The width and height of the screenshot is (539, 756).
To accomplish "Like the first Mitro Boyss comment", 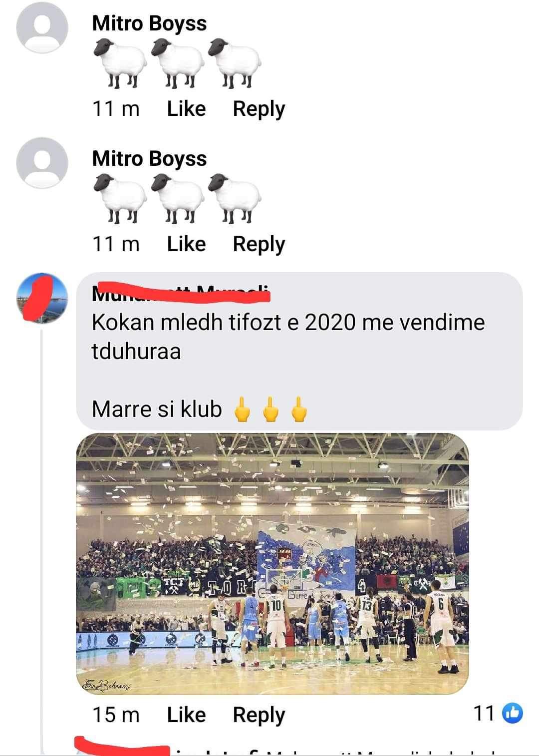I will (x=186, y=108).
